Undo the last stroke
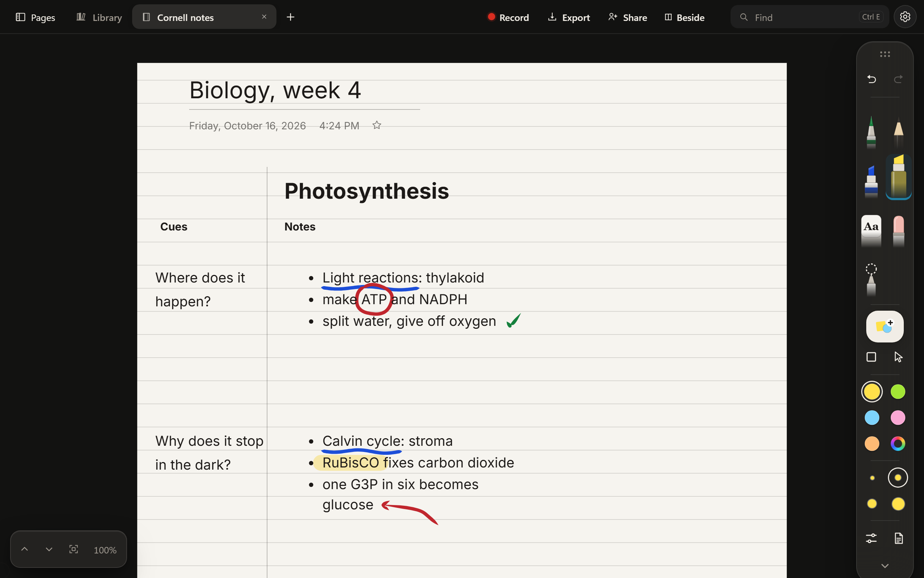The height and width of the screenshot is (578, 924). pyautogui.click(x=871, y=79)
